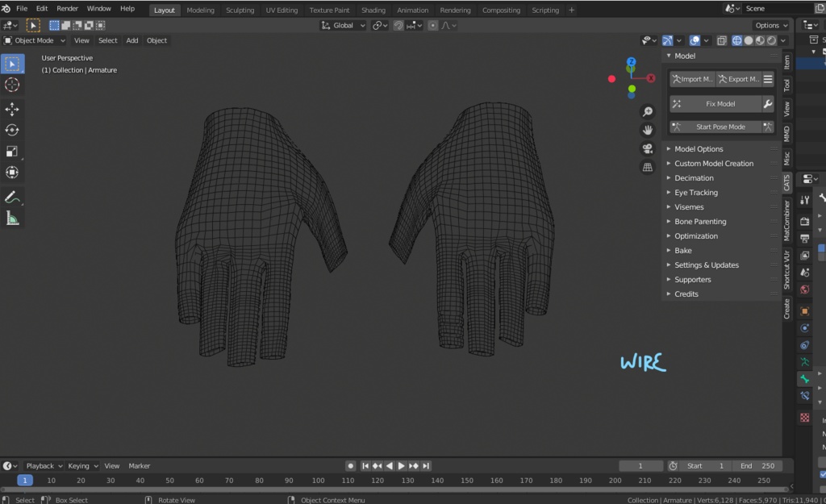This screenshot has width=826, height=504.
Task: Open the Object Mode dropdown
Action: pos(34,40)
